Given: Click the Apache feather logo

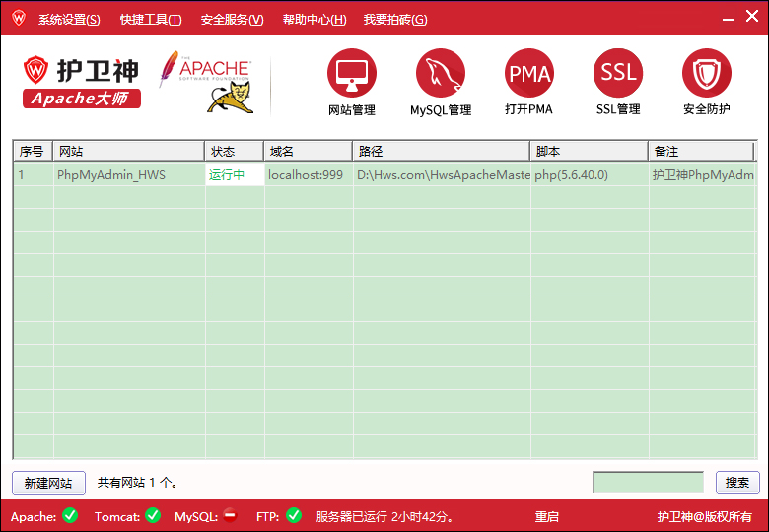Looking at the screenshot, I should [x=203, y=68].
